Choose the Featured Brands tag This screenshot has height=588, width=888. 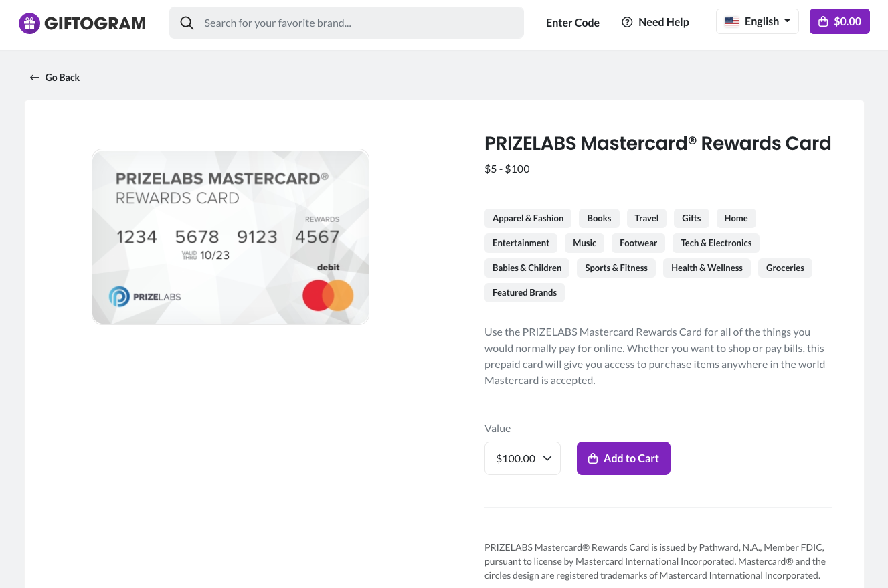[525, 293]
